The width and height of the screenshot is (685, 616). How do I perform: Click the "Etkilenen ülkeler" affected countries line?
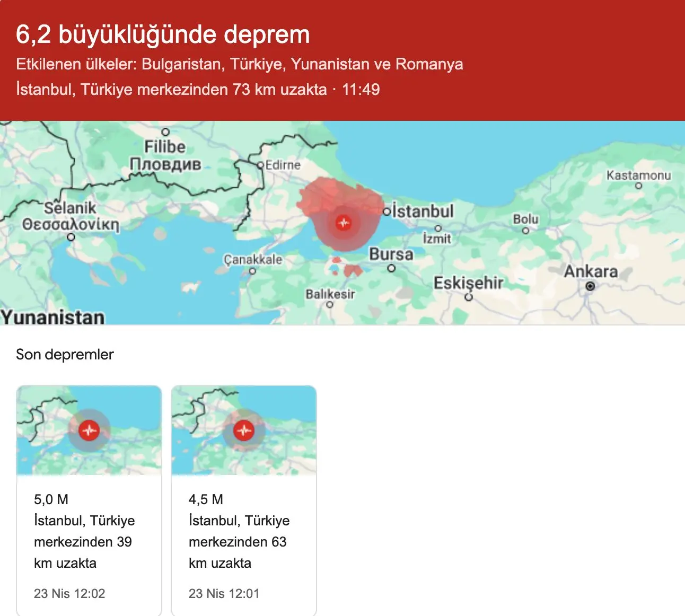tap(239, 64)
